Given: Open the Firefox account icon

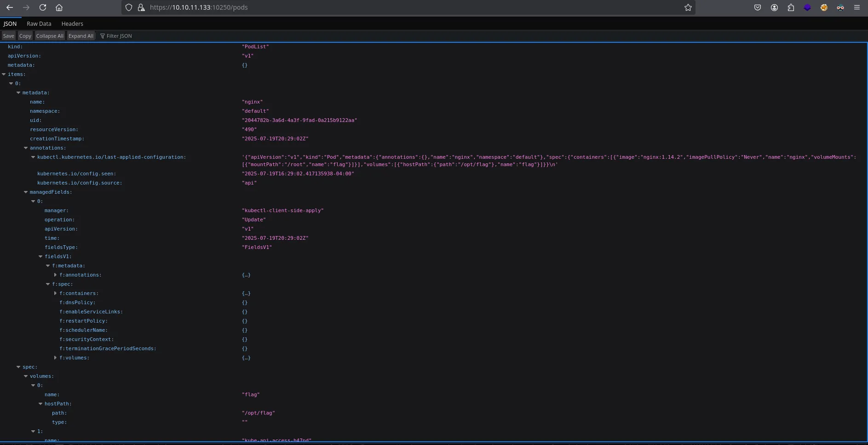Looking at the screenshot, I should pos(774,7).
